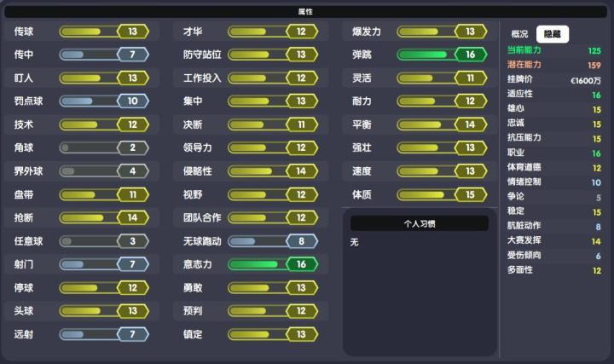Screen dimensions: 614x364
Task: Select the 无球跑动 hexagon badge showing 8
Action: coord(301,241)
